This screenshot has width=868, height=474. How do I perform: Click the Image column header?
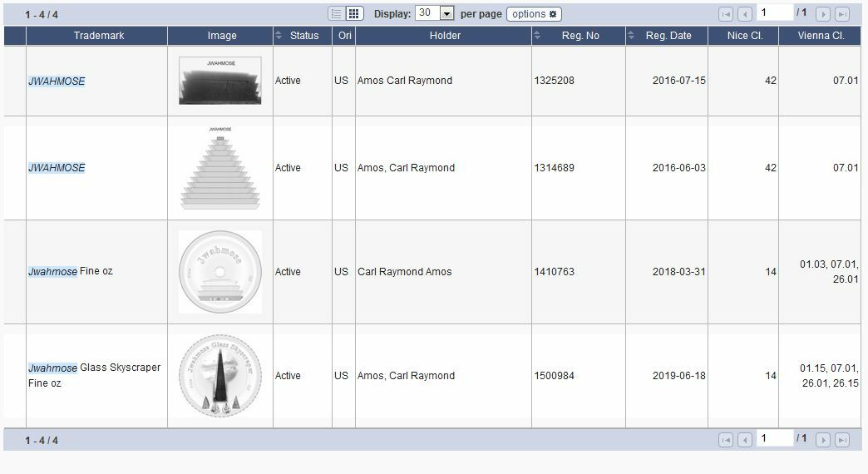click(x=220, y=36)
